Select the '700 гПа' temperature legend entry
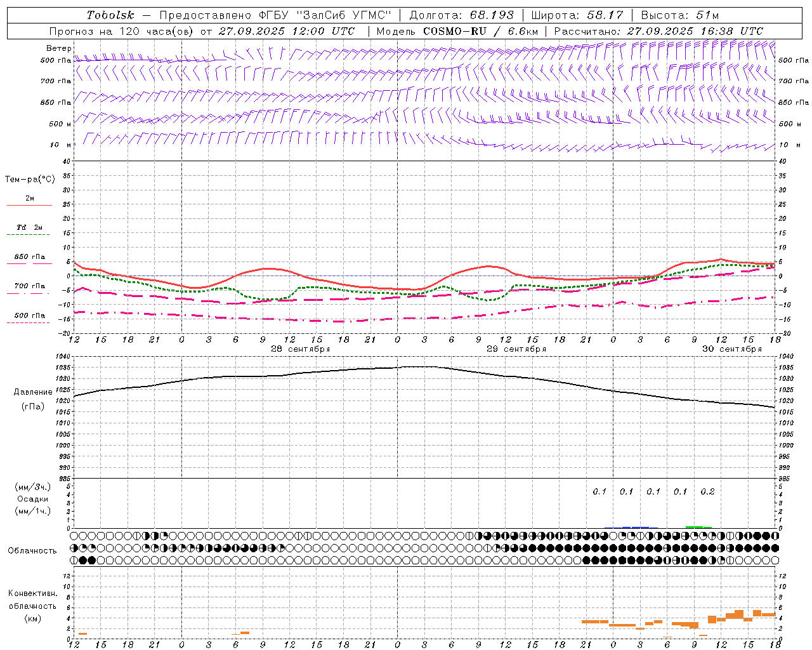Viewport: 812px width, 650px height. tap(29, 286)
